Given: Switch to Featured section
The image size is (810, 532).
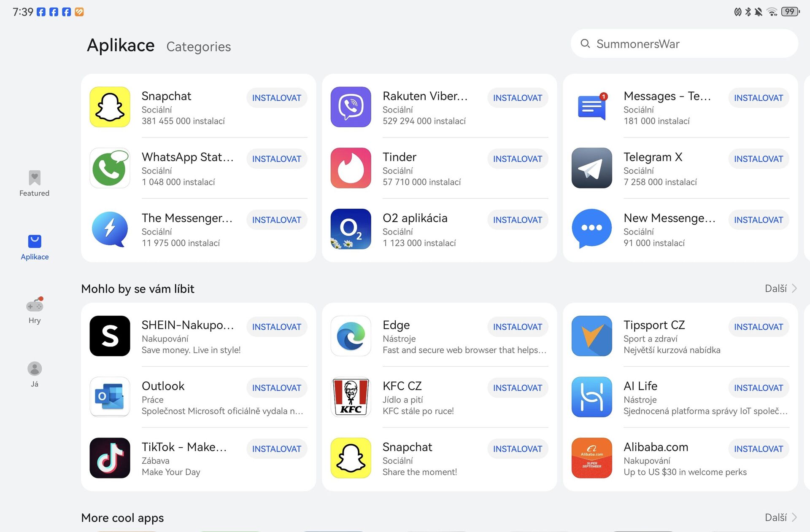Looking at the screenshot, I should (x=34, y=182).
